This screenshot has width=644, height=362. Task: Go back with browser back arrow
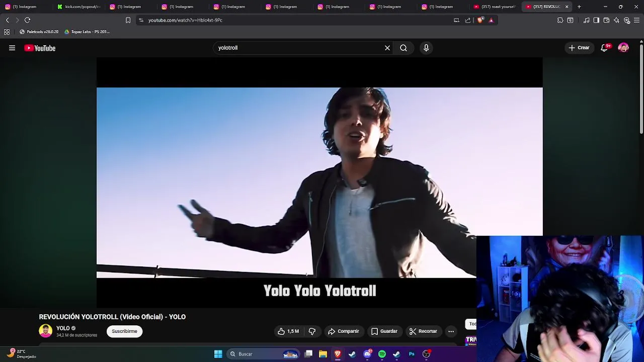[7, 20]
